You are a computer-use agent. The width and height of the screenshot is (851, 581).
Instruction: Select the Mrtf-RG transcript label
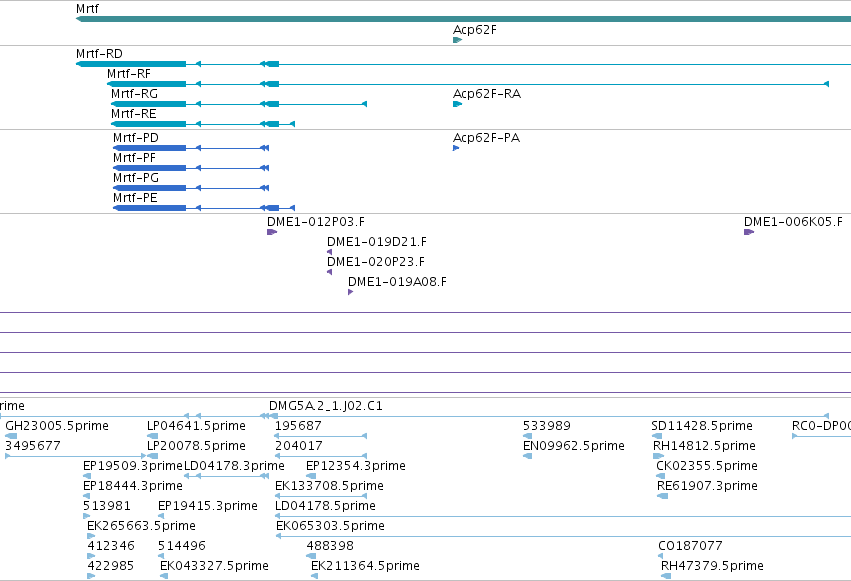coord(135,94)
